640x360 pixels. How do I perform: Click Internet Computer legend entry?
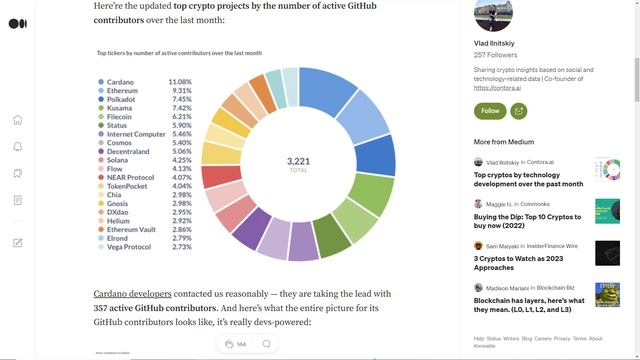pyautogui.click(x=145, y=134)
